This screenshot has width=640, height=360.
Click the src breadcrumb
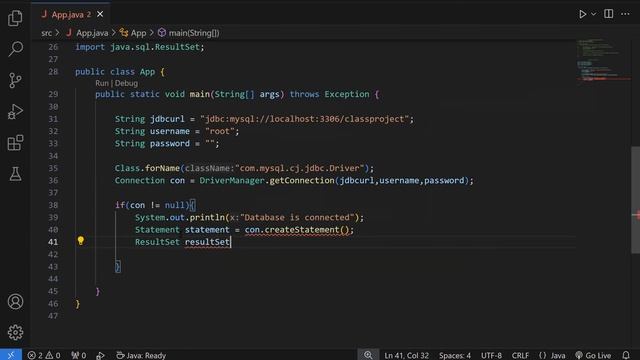47,33
